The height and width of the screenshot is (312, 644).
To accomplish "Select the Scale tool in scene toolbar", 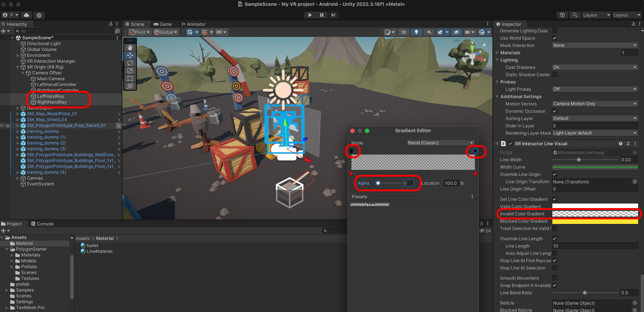I will pos(130,71).
